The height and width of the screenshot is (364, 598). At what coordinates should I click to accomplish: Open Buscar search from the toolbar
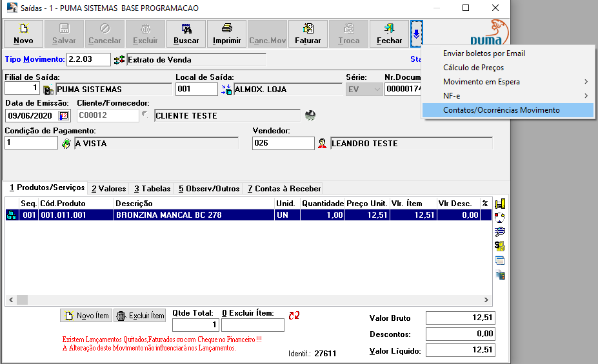coord(186,34)
